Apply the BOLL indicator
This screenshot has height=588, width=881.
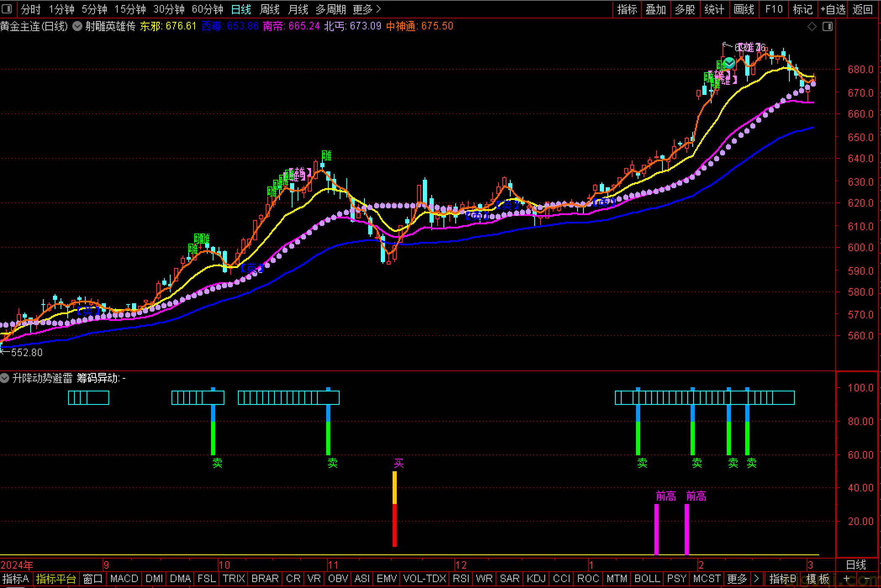click(647, 579)
